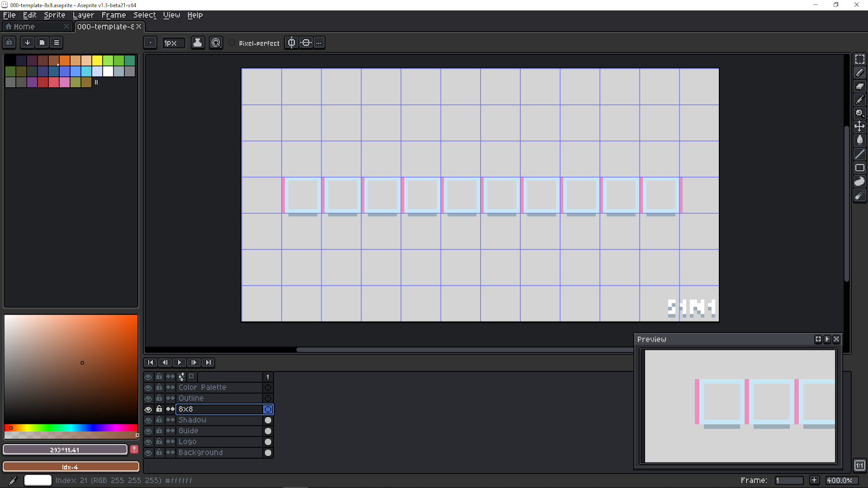
Task: Hide the Guide layer
Action: click(x=148, y=431)
